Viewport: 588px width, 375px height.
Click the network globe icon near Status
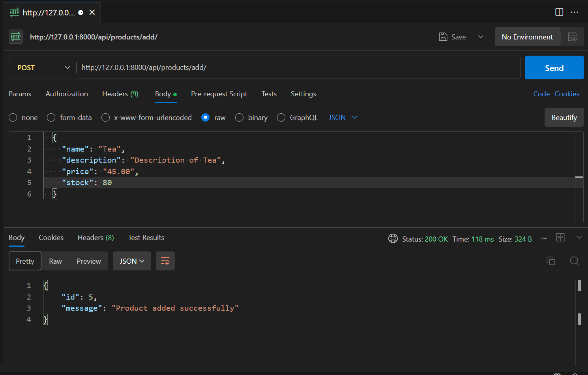(x=393, y=238)
